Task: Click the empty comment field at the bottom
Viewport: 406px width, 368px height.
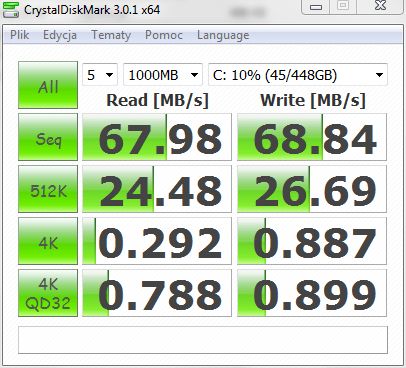Action: pyautogui.click(x=203, y=340)
